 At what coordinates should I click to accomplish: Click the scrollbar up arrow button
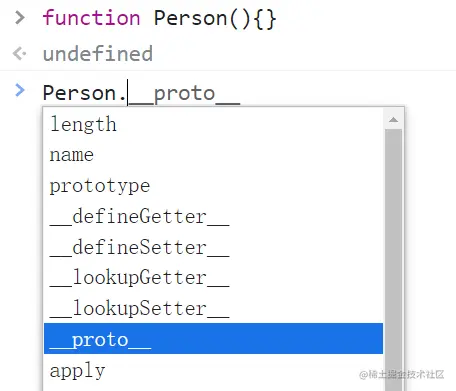pyautogui.click(x=393, y=119)
